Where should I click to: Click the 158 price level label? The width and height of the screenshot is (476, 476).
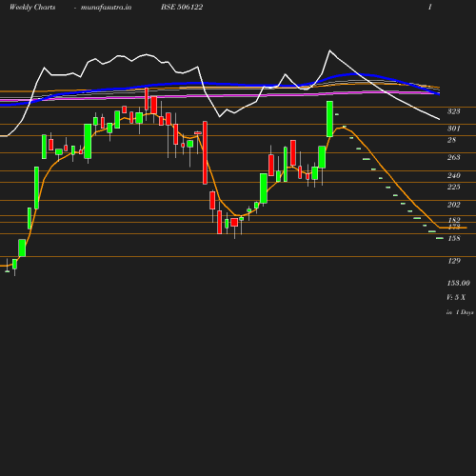coord(454,238)
